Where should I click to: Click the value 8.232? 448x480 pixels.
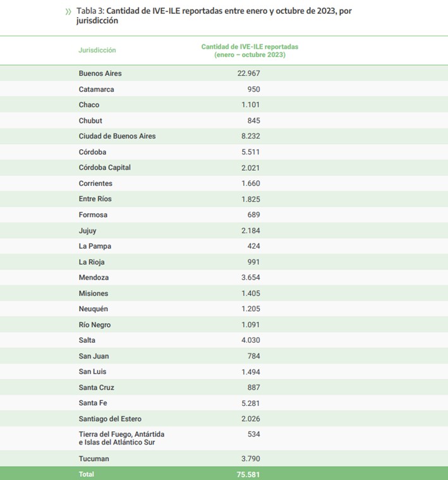point(250,136)
